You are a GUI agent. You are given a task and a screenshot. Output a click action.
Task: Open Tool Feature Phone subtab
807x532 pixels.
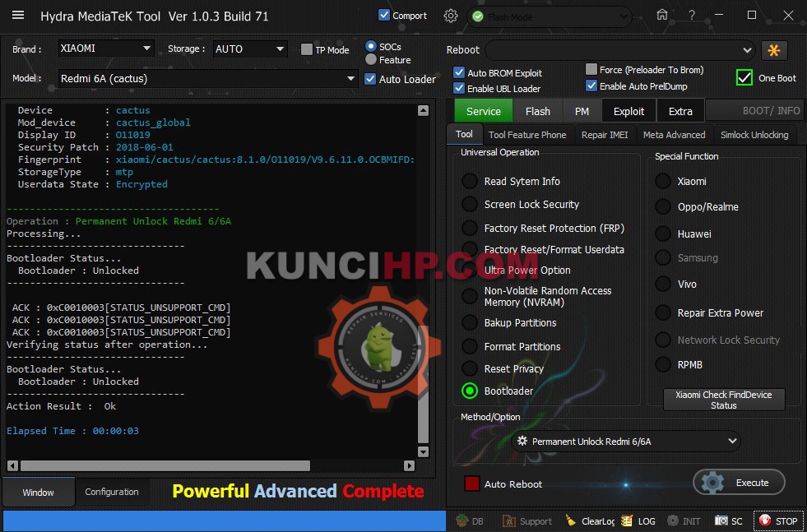[527, 135]
